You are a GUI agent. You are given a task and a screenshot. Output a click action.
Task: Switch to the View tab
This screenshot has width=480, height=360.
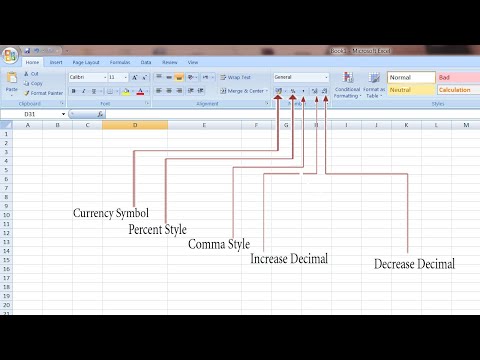pyautogui.click(x=193, y=62)
